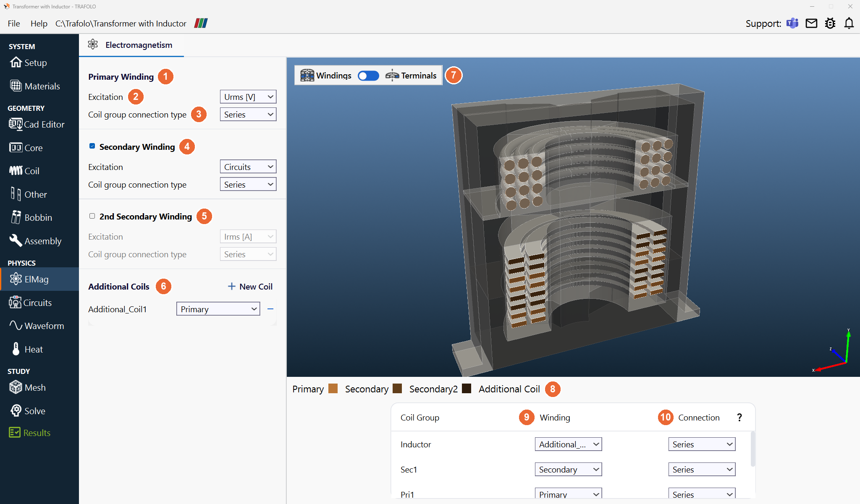Open the Circuits physics icon

pyautogui.click(x=15, y=303)
